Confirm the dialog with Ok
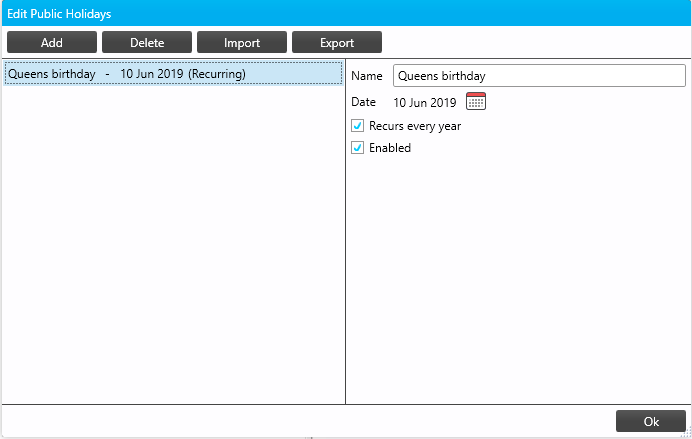 tap(651, 421)
